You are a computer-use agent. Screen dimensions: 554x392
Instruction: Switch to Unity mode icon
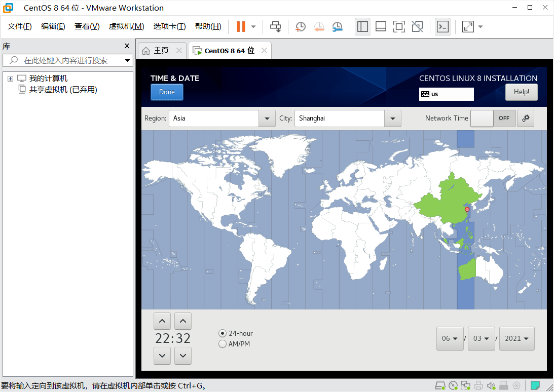click(417, 26)
